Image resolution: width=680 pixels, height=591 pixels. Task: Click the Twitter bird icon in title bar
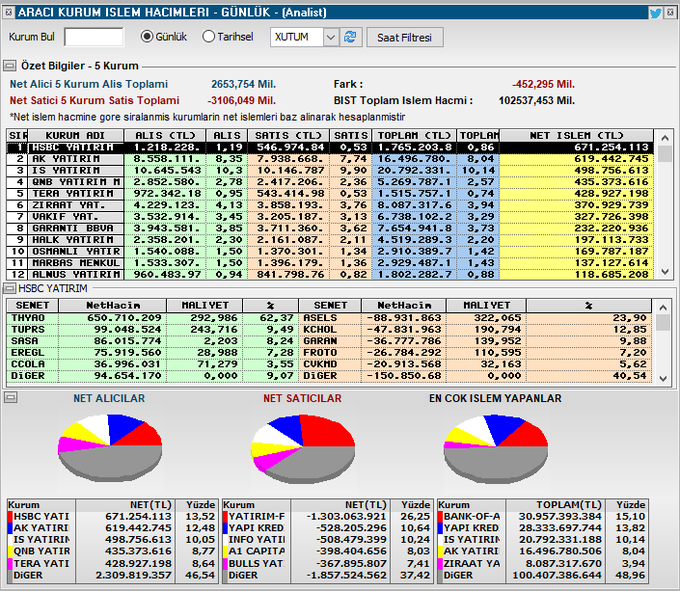655,13
